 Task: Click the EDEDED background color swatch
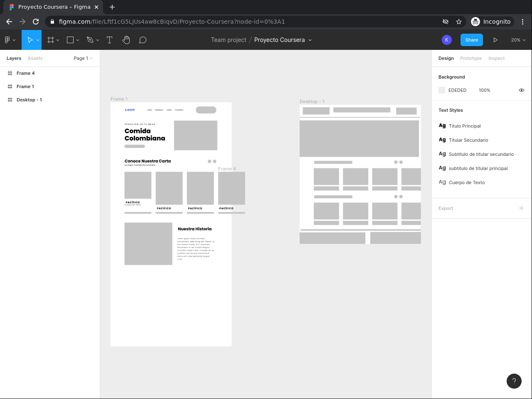[x=442, y=90]
